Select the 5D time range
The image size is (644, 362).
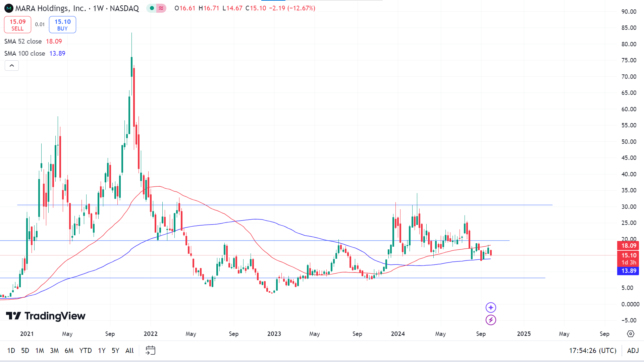click(x=25, y=351)
